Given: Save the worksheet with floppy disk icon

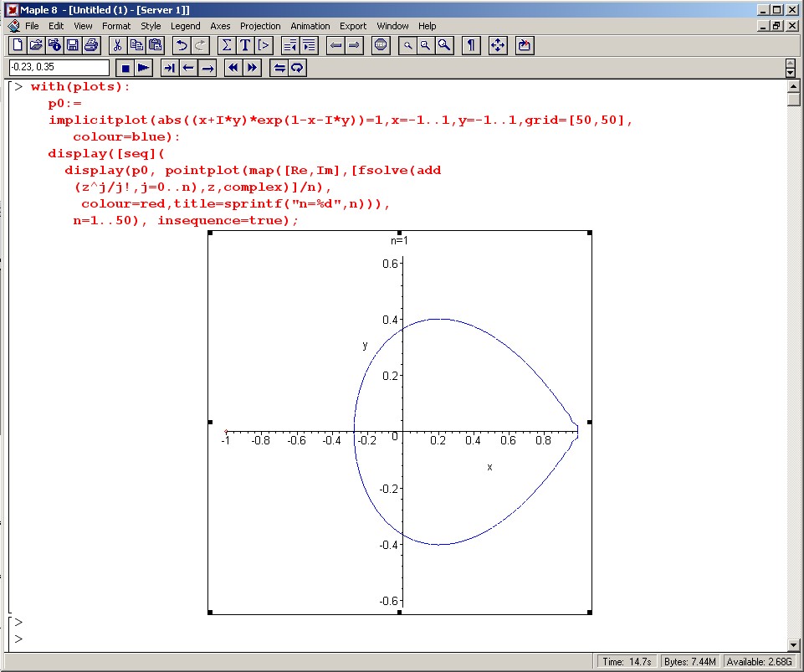Looking at the screenshot, I should click(x=73, y=46).
